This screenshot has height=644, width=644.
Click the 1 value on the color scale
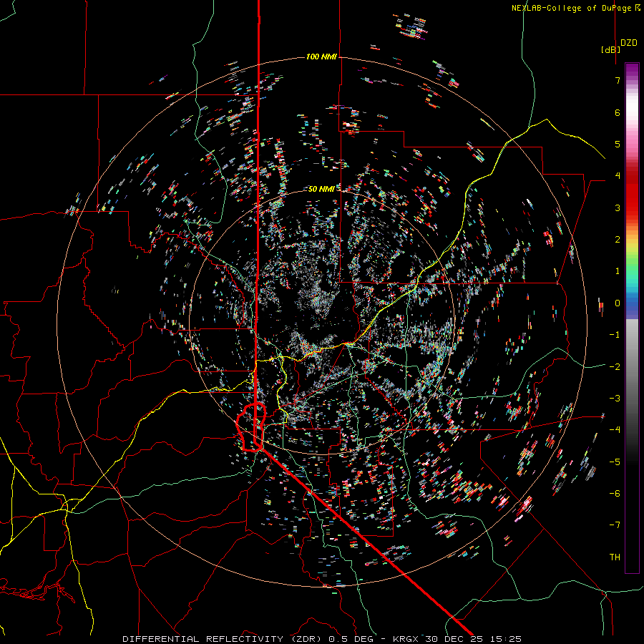[x=618, y=271]
